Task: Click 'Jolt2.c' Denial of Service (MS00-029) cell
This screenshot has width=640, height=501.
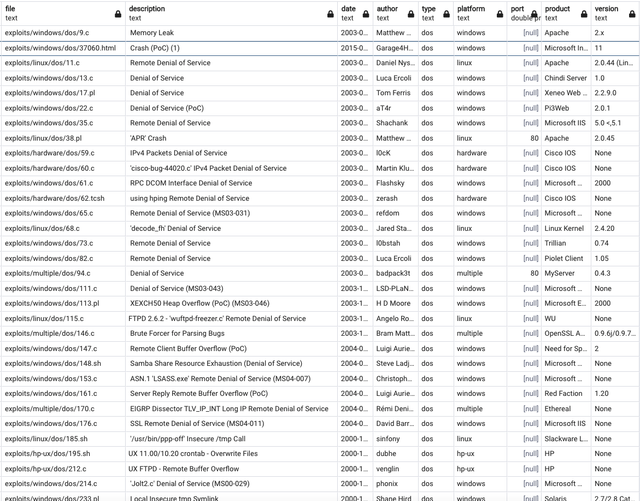Action: (231, 484)
